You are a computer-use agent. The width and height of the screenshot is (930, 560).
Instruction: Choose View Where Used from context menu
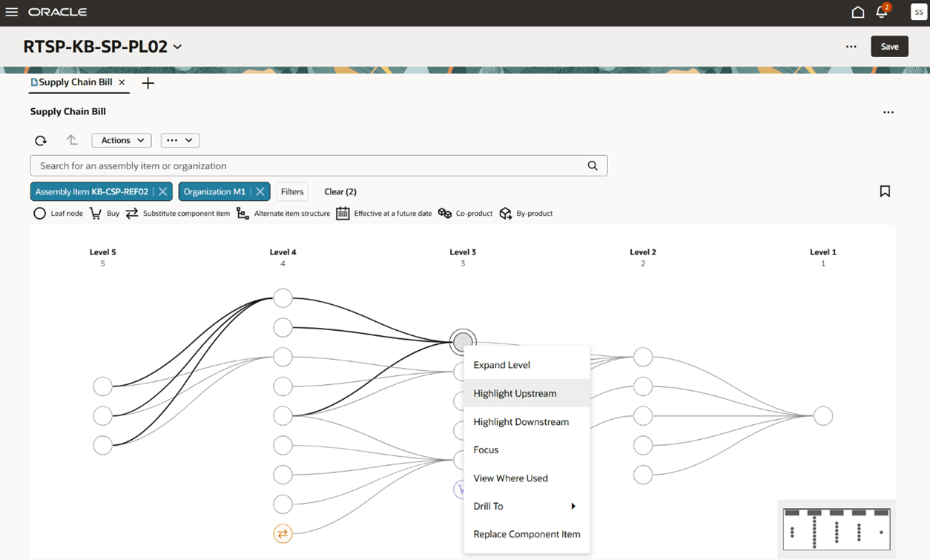tap(527, 478)
